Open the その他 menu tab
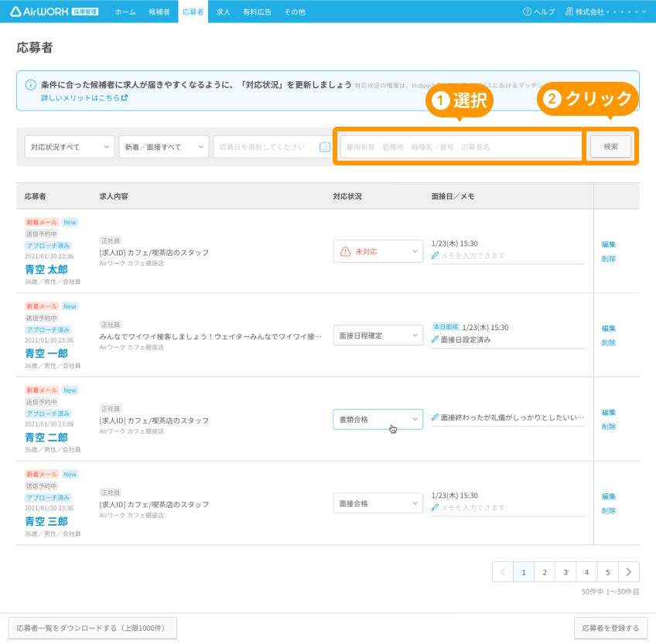656x644 pixels. (x=295, y=12)
